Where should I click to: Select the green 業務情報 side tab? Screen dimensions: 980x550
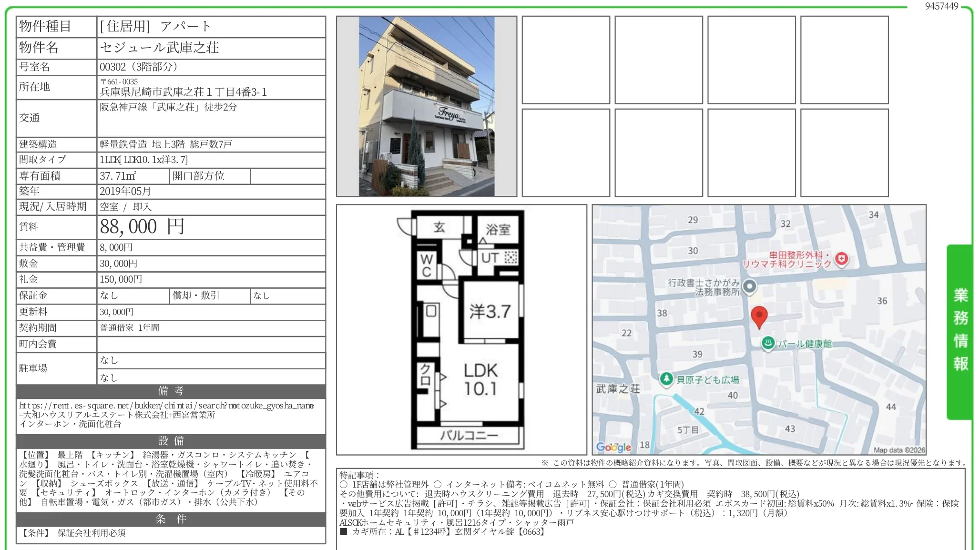(960, 332)
